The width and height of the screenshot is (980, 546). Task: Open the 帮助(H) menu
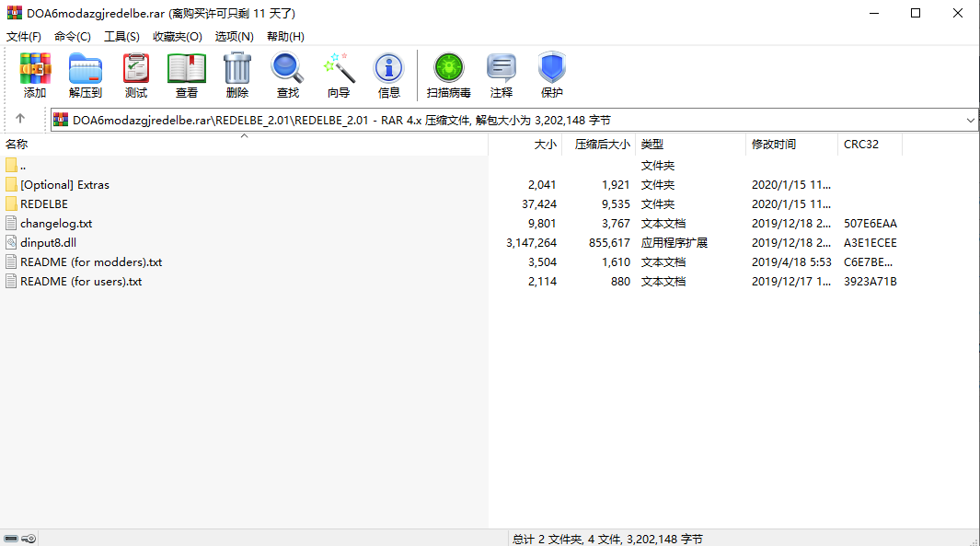point(285,36)
